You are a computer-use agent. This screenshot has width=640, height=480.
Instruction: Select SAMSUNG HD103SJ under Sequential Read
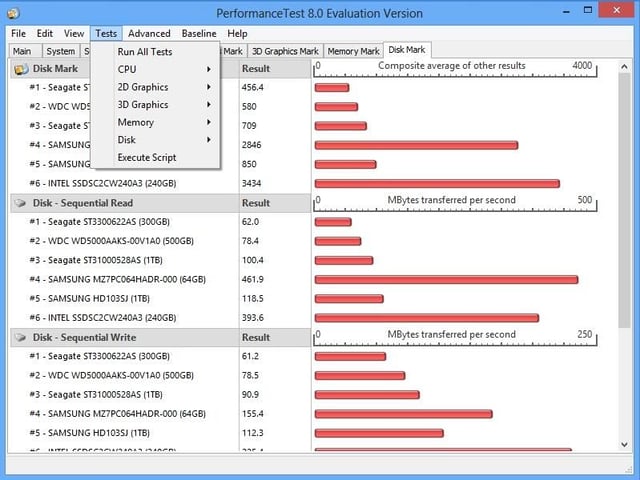coord(89,298)
